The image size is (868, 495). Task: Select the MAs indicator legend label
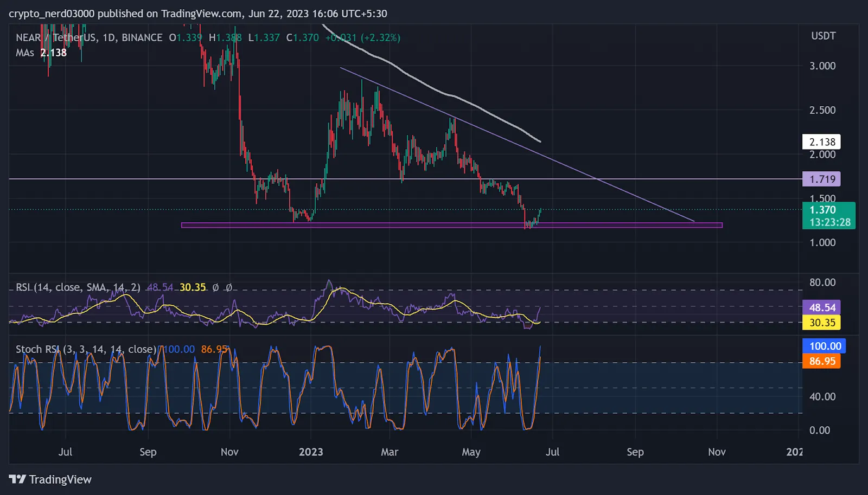pos(25,53)
